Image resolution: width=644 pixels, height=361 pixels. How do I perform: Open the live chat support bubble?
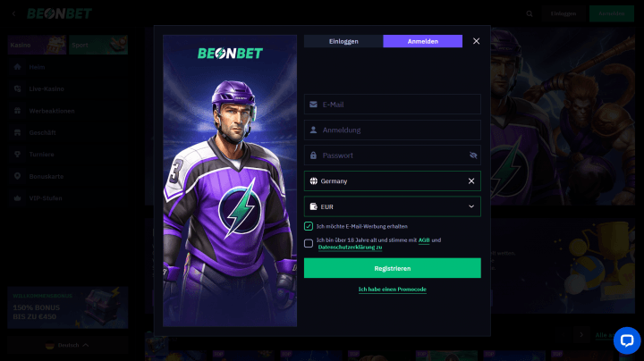point(627,340)
